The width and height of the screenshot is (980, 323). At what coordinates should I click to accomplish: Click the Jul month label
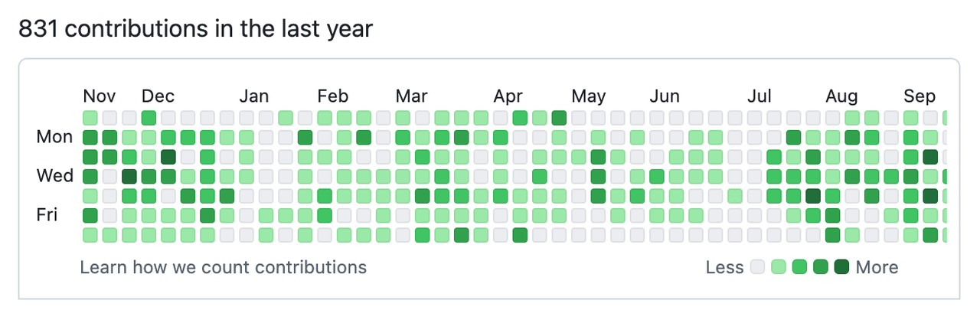pos(759,96)
